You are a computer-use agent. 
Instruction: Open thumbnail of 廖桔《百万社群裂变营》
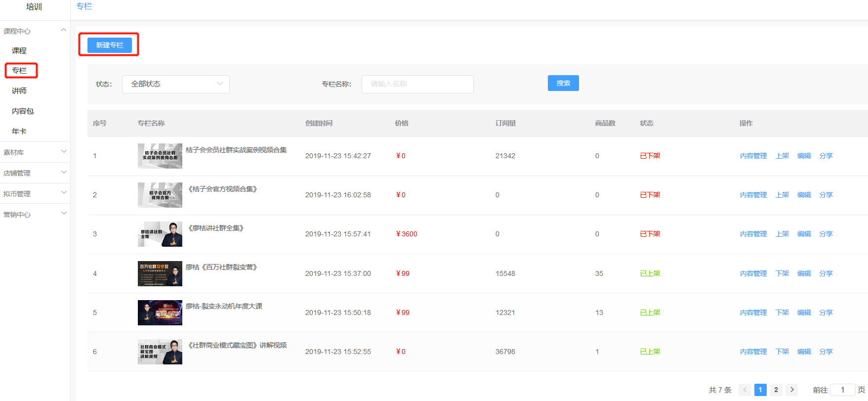pyautogui.click(x=160, y=273)
